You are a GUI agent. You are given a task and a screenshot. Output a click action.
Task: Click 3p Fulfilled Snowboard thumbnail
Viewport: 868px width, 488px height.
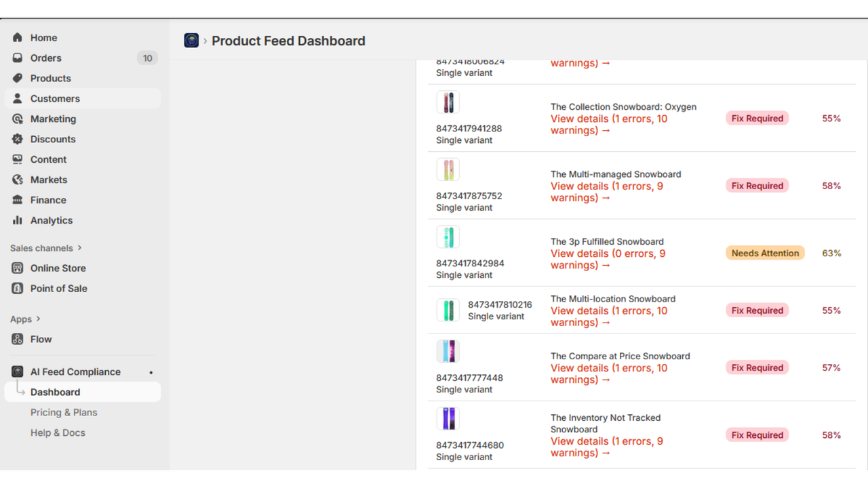tap(448, 237)
